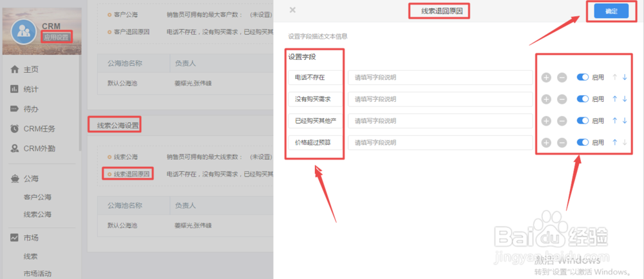Remove the 电话不存在 field row
Screen dimensions: 644x279
coord(562,77)
